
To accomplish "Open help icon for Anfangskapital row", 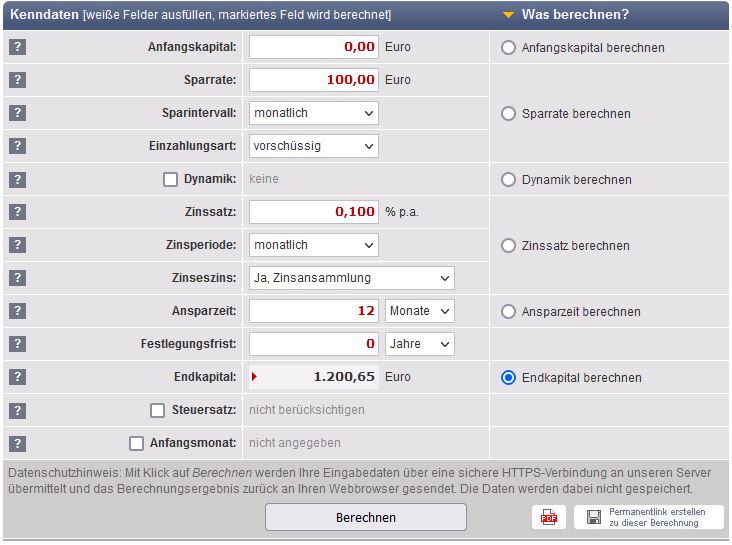I will 17,47.
